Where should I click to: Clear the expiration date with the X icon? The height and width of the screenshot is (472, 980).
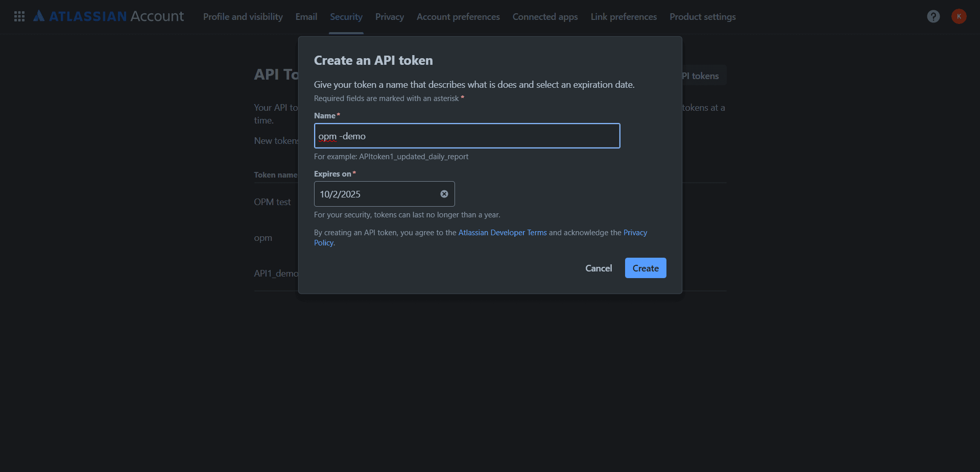[444, 194]
